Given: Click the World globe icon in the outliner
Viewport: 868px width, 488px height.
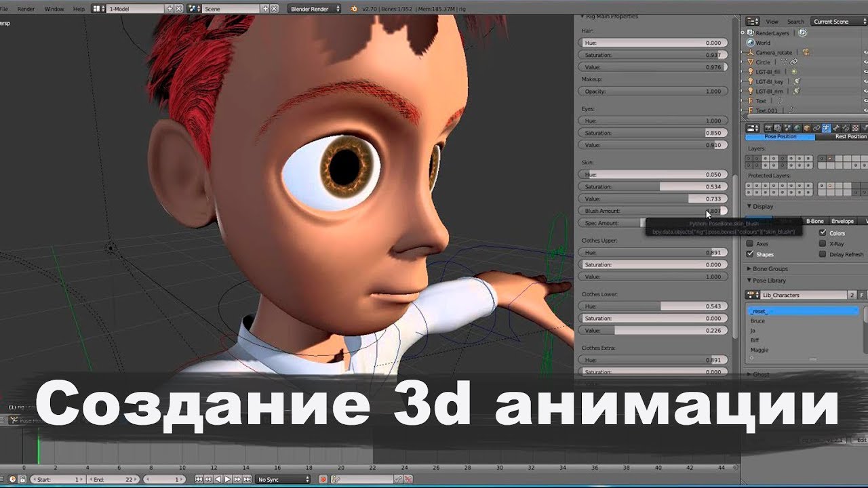Looking at the screenshot, I should pos(751,43).
